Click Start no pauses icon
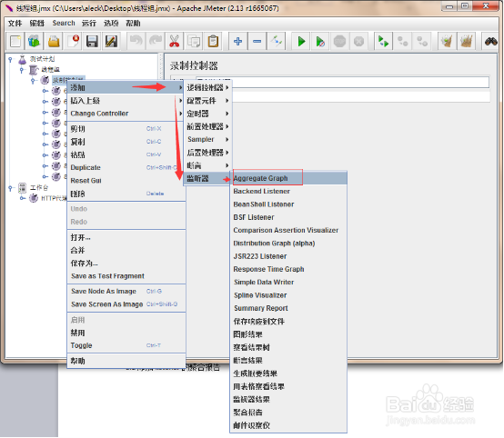This screenshot has height=438, width=504. tap(320, 41)
